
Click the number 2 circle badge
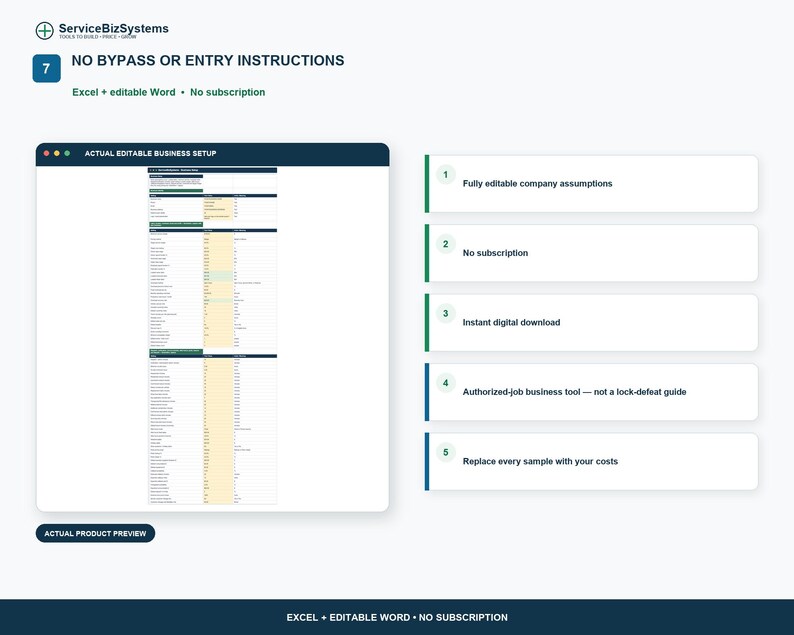(446, 244)
